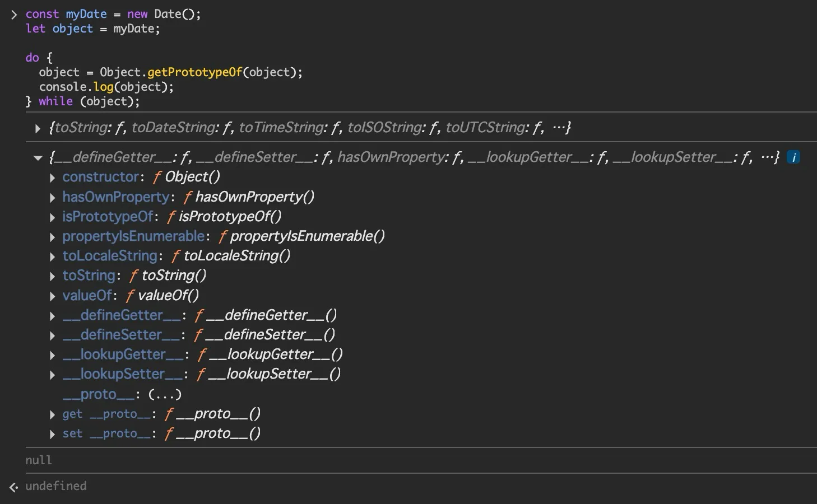Expand the set __proto__ accessor
Viewport: 817px width, 504px height.
52,434
